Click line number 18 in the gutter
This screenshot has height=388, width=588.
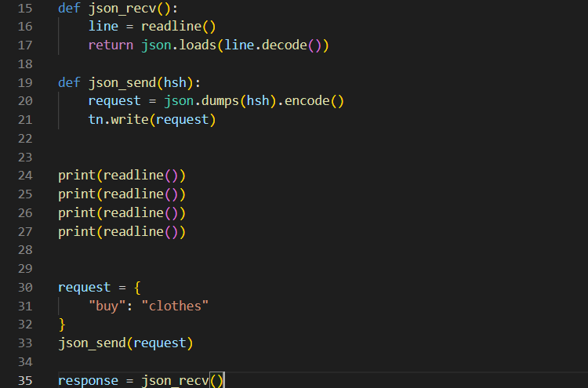(25, 64)
